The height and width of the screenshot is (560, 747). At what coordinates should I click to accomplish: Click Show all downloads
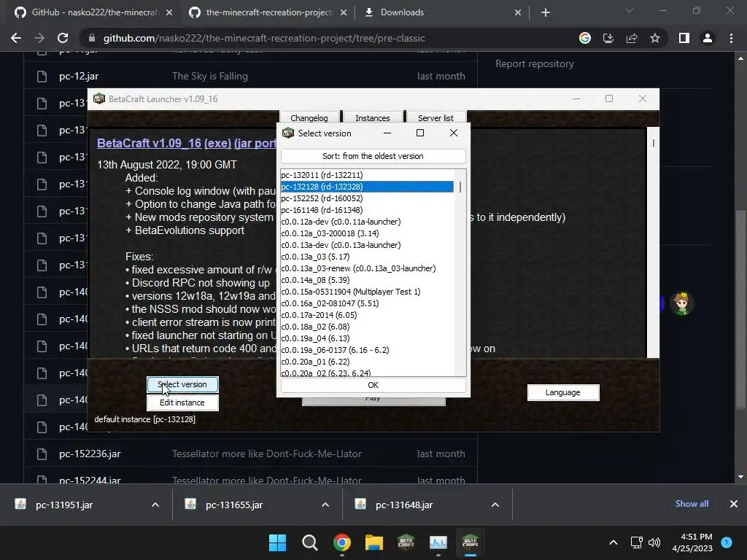pos(692,504)
